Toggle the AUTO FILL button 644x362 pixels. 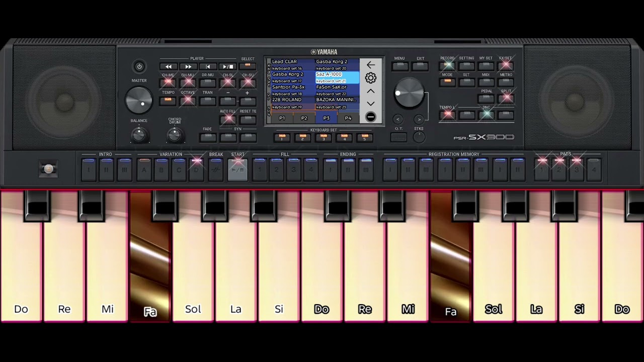pos(228,119)
